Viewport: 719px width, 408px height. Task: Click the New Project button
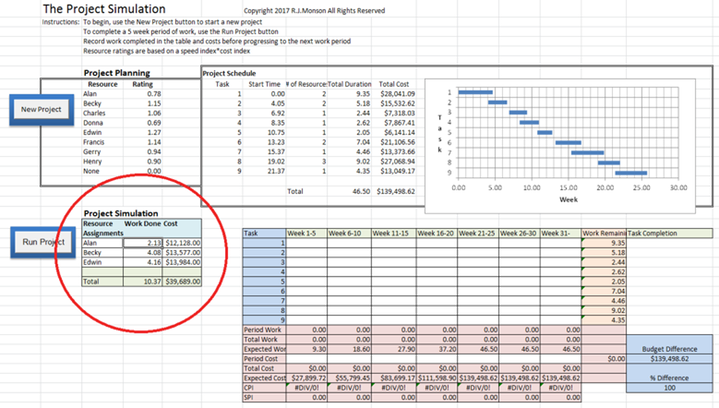(41, 110)
